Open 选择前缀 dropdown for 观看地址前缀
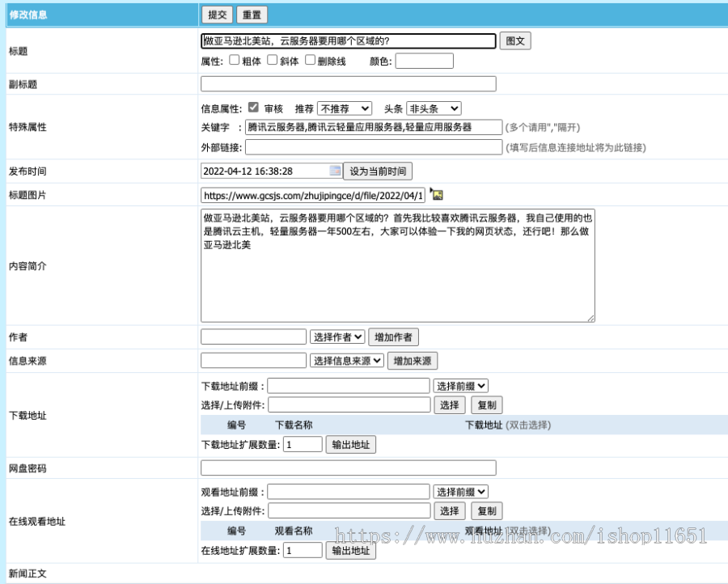The width and height of the screenshot is (728, 584). coord(460,492)
